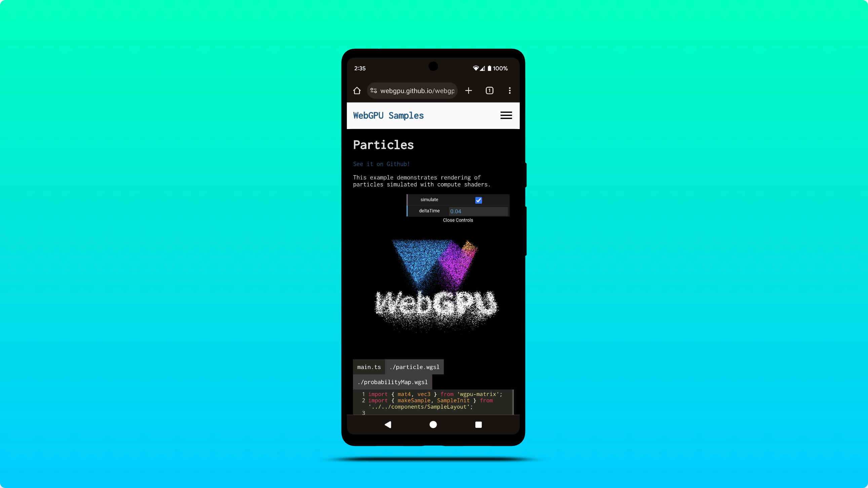Adjust the deltaTime input field value

pyautogui.click(x=477, y=211)
